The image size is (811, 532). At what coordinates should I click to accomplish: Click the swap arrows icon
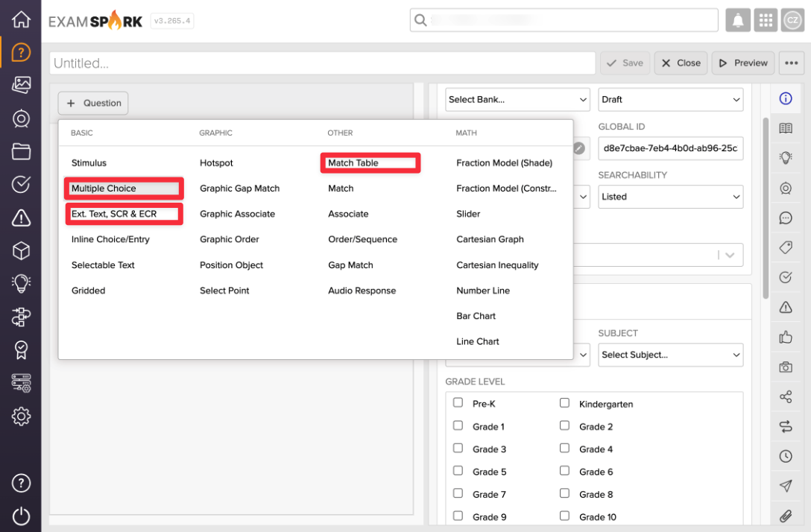pos(786,426)
